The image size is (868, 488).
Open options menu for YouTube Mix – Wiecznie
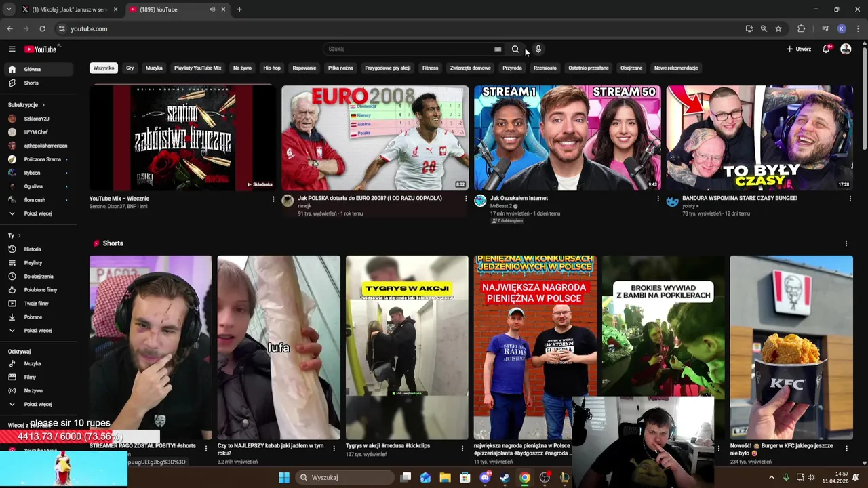coord(273,199)
